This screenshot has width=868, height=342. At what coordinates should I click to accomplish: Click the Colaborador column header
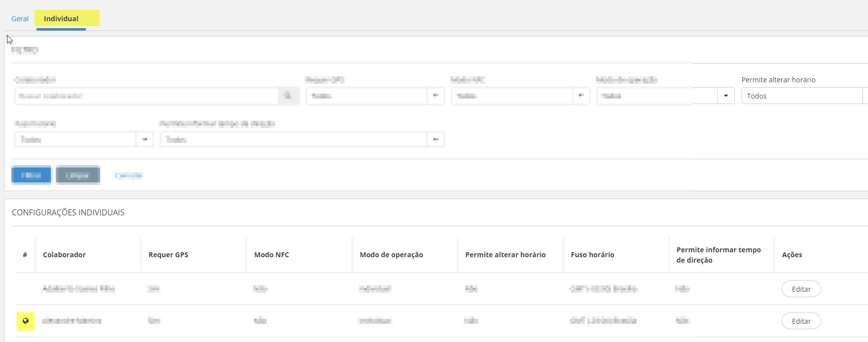click(x=64, y=255)
